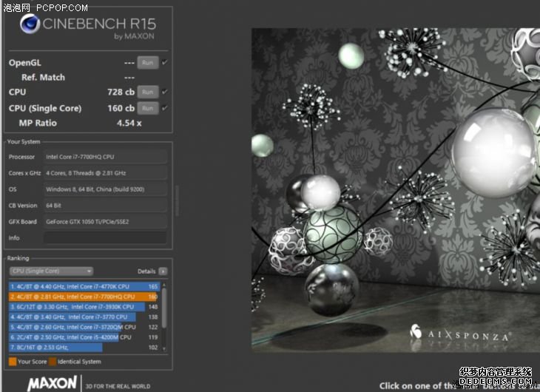540x392 pixels.
Task: Click the Cores x GHz field value
Action: pyautogui.click(x=105, y=173)
